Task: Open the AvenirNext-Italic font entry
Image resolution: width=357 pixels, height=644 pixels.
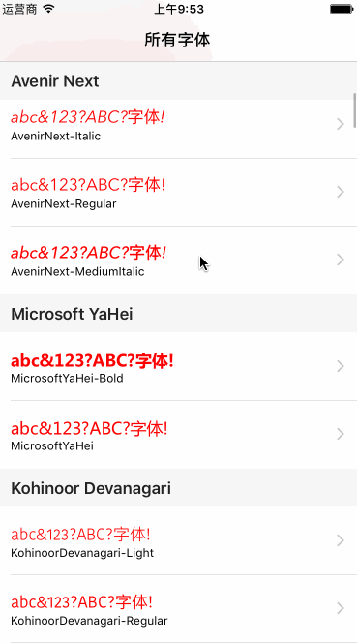Action: tap(178, 124)
